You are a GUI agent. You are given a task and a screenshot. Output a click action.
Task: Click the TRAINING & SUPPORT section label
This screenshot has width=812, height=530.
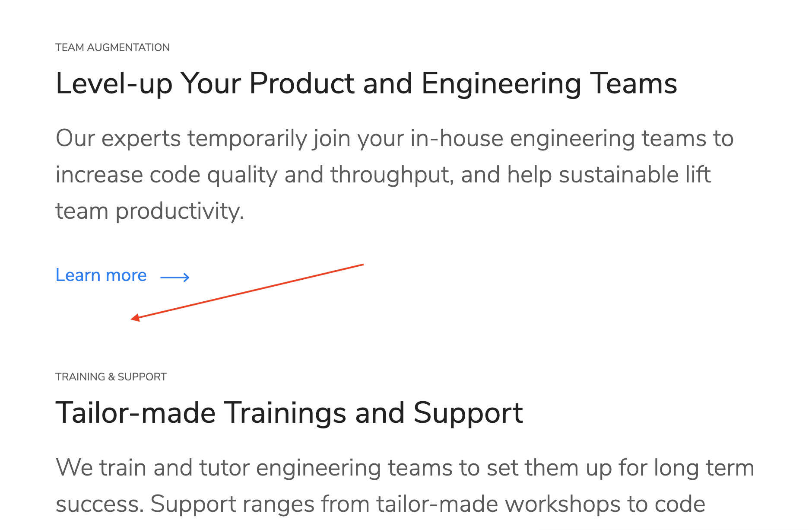tap(111, 376)
